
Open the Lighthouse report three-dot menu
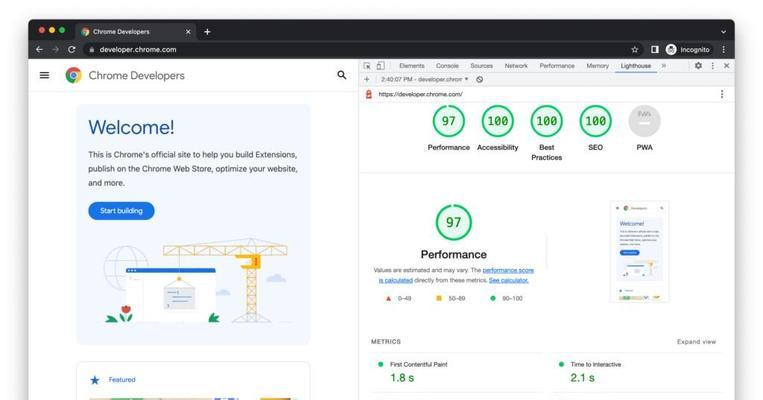pyautogui.click(x=722, y=94)
